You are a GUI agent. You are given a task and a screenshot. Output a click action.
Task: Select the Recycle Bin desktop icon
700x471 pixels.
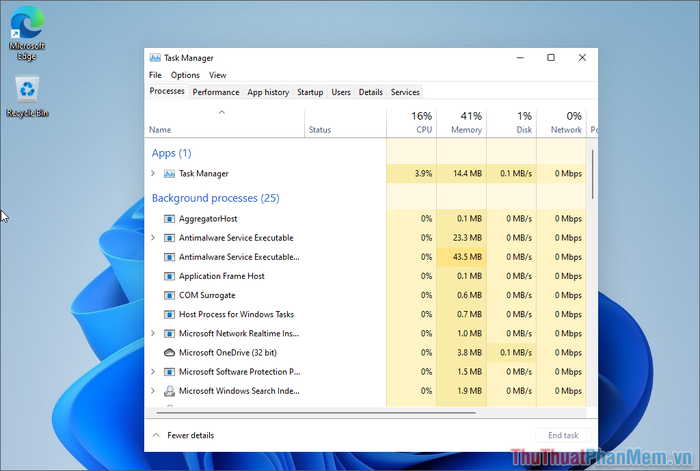[27, 96]
